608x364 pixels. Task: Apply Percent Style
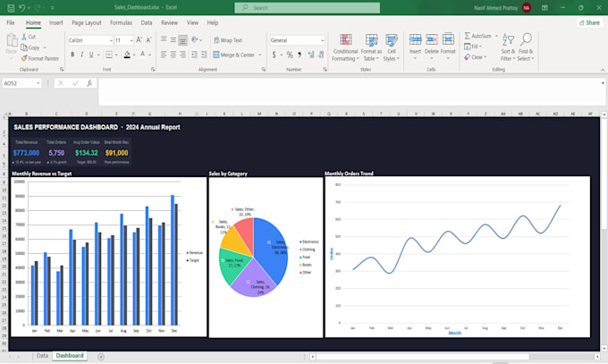pyautogui.click(x=290, y=55)
